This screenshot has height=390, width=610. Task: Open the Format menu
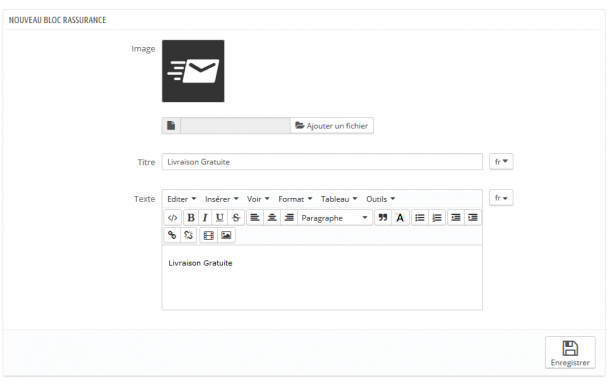[x=295, y=199]
